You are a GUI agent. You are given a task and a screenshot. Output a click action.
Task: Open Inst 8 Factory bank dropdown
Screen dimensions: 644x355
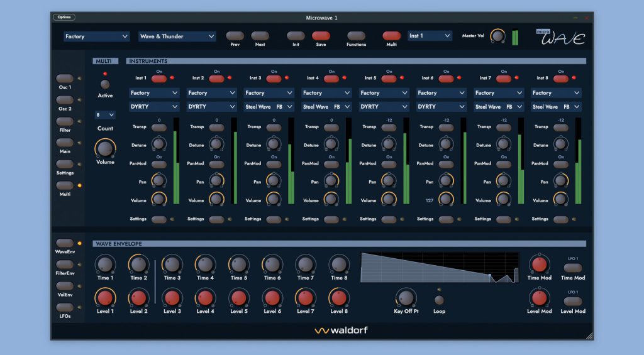tap(556, 93)
